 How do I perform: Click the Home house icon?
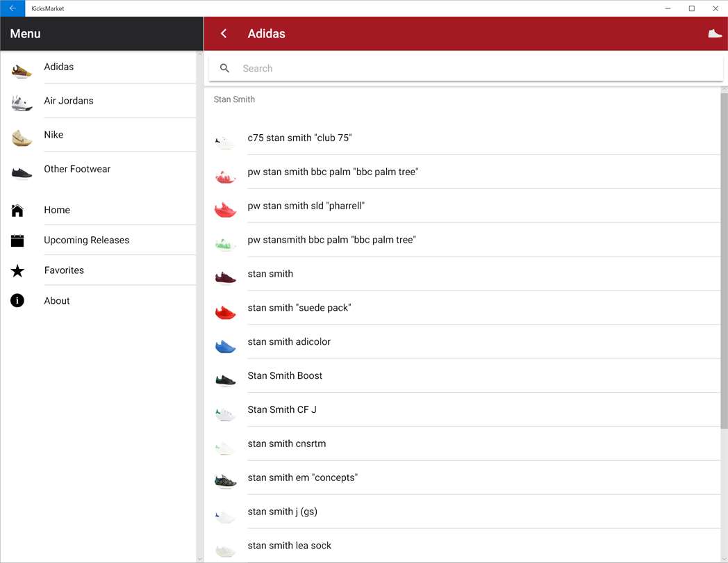tap(17, 211)
